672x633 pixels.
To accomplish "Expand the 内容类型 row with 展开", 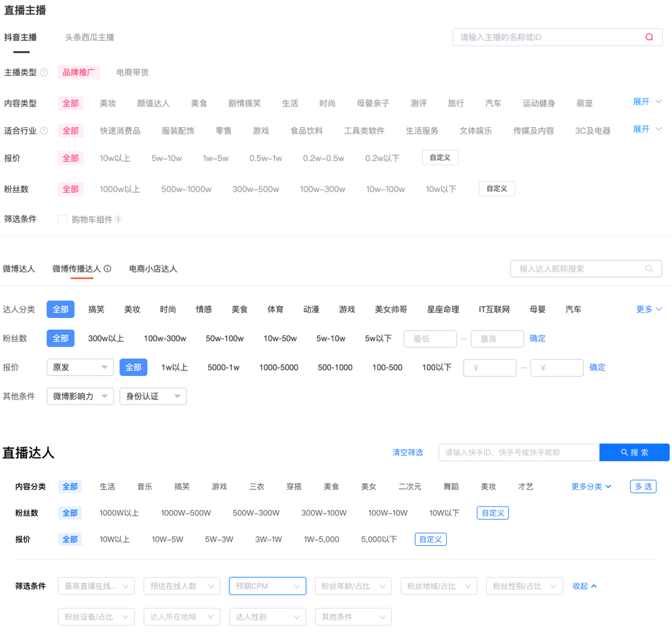I will 647,102.
